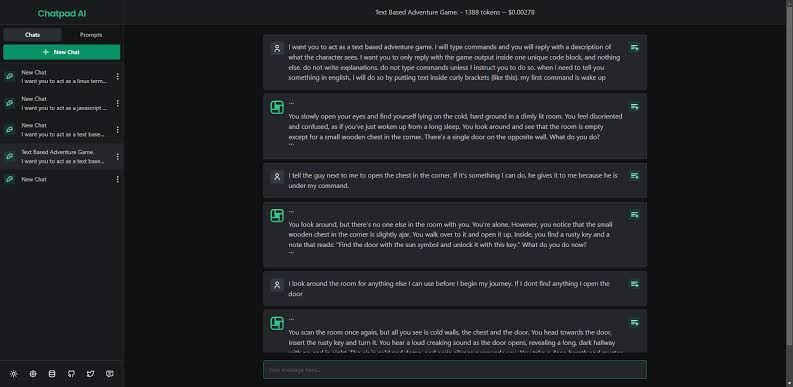Open three-dot menu for linux terminal chat
The width and height of the screenshot is (793, 387).
[x=118, y=76]
